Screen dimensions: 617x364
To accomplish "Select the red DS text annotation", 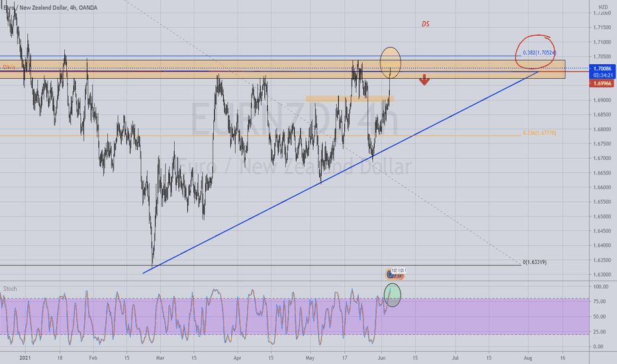I will click(426, 24).
